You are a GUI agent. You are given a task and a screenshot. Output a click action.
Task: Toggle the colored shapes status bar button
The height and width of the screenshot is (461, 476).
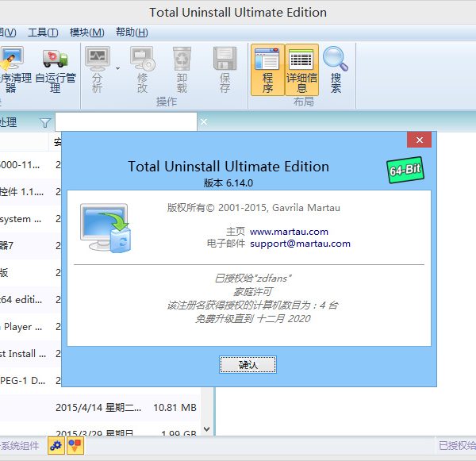pyautogui.click(x=75, y=446)
